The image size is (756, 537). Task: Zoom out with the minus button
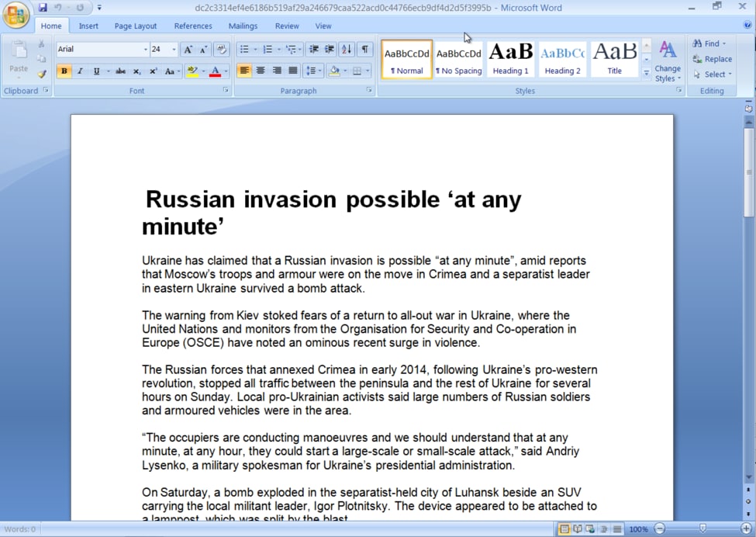pos(660,528)
